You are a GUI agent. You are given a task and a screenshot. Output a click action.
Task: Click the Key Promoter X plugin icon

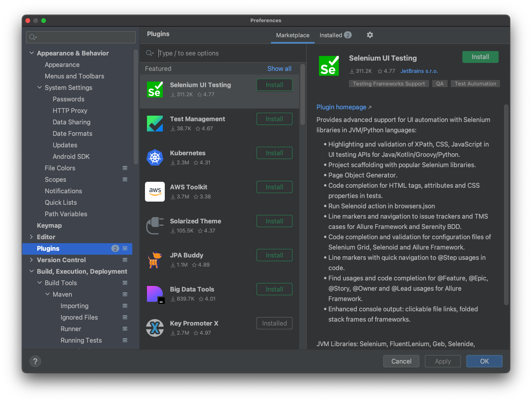155,328
